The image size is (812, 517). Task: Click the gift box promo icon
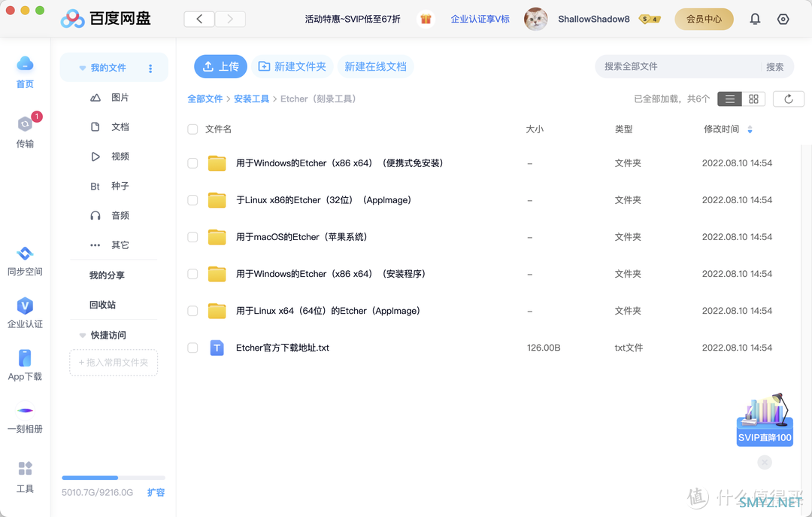(426, 19)
